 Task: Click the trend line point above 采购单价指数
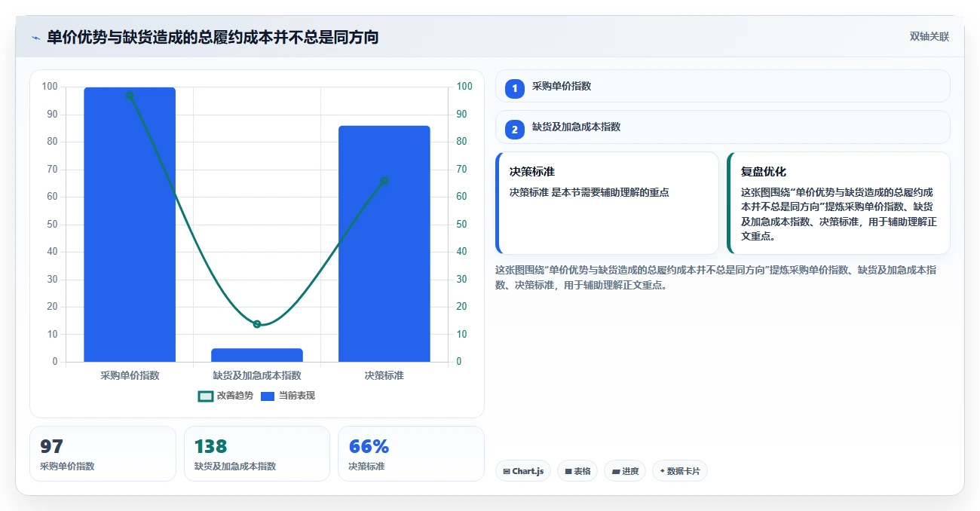(x=130, y=96)
